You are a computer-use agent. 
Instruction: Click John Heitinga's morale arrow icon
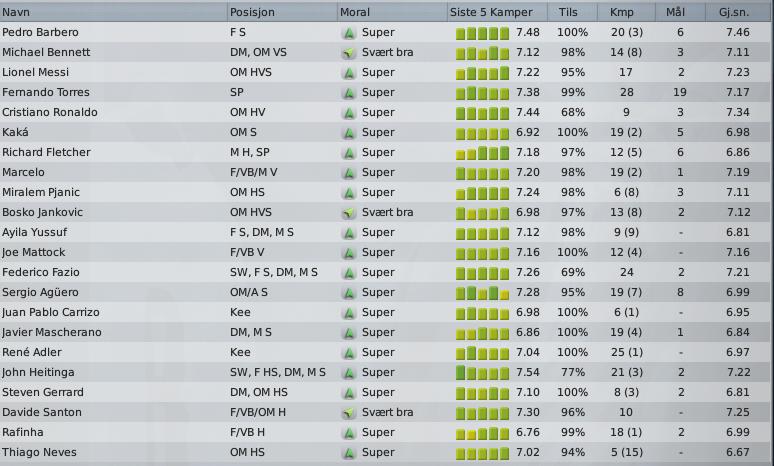(349, 373)
